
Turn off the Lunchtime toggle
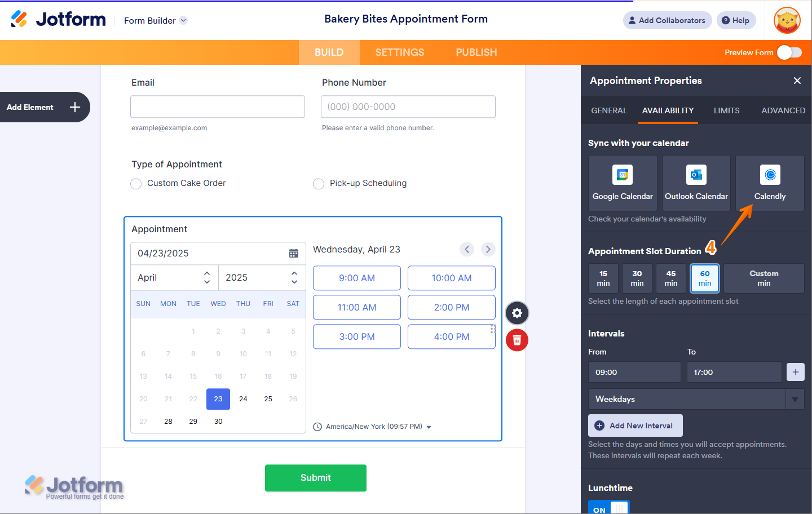[608, 508]
